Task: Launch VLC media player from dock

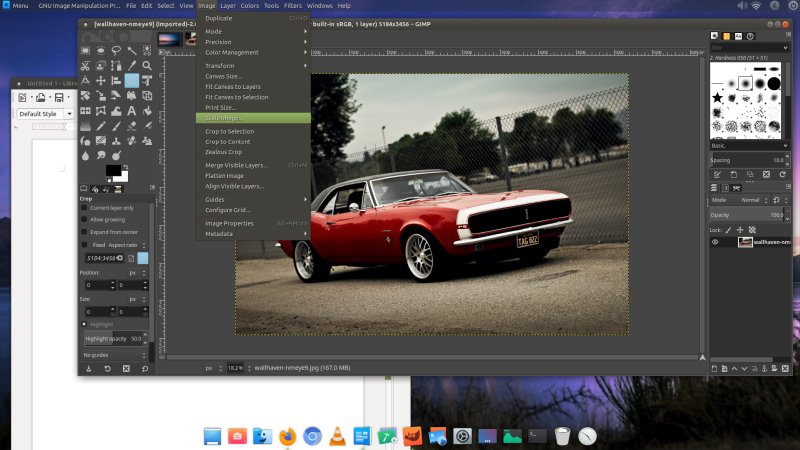Action: [338, 436]
